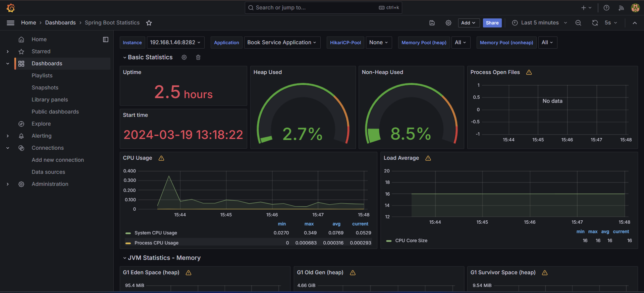The image size is (644, 293).
Task: Click the G1 Eden Space warning icon
Action: click(x=189, y=273)
